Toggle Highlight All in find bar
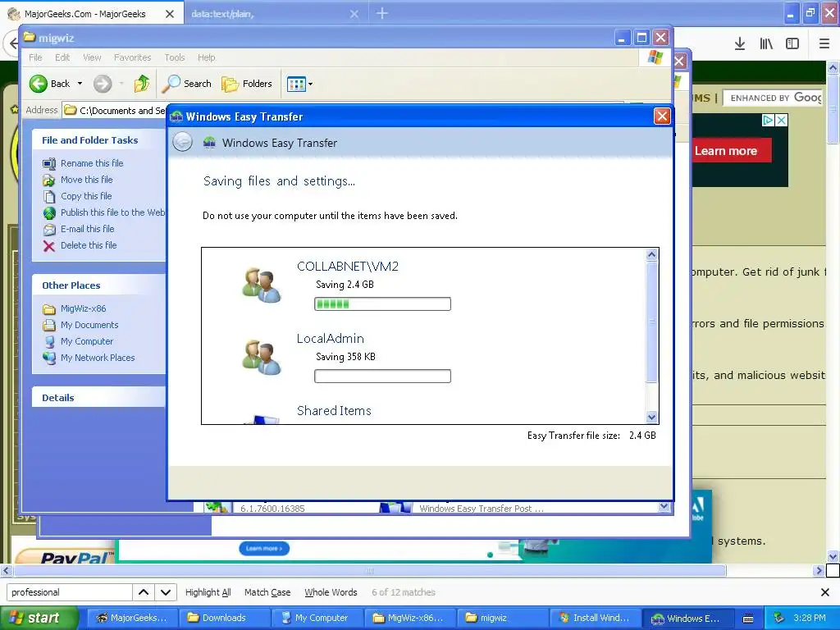The width and height of the screenshot is (840, 630). (x=208, y=592)
